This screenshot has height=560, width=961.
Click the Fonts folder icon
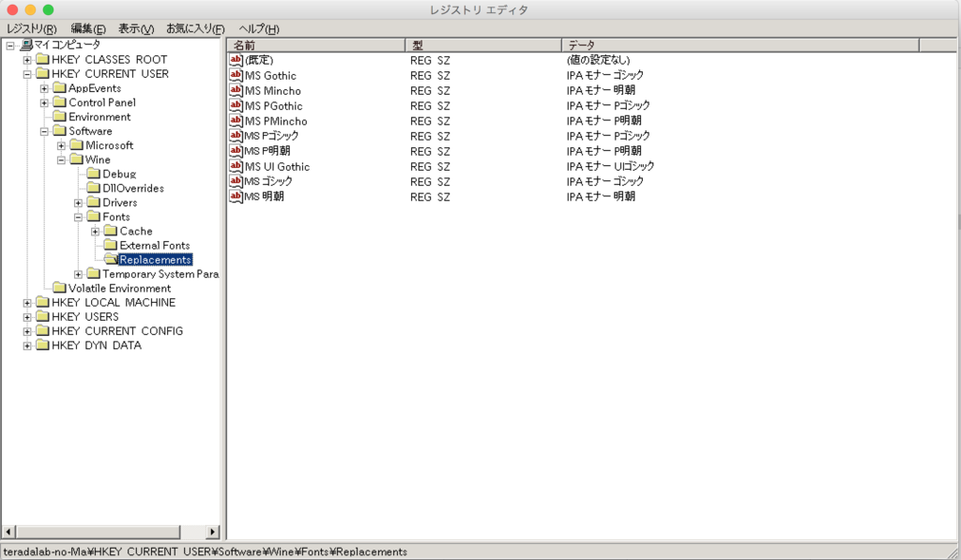point(94,217)
